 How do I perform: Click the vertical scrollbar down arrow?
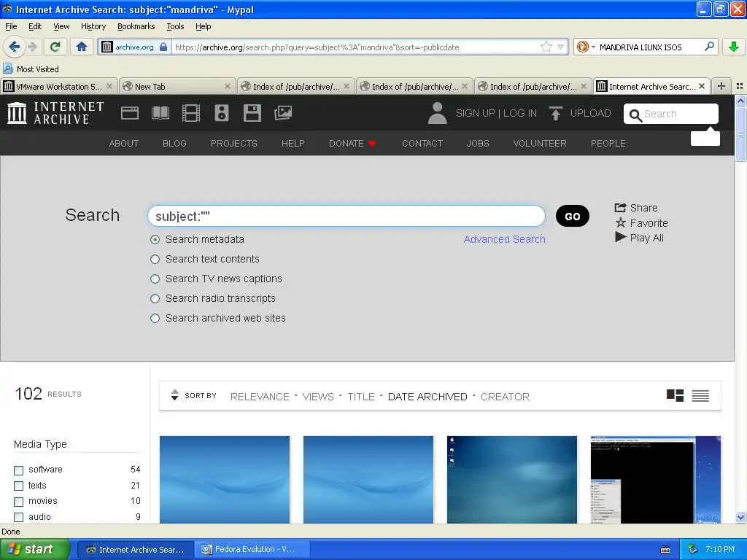pyautogui.click(x=740, y=518)
